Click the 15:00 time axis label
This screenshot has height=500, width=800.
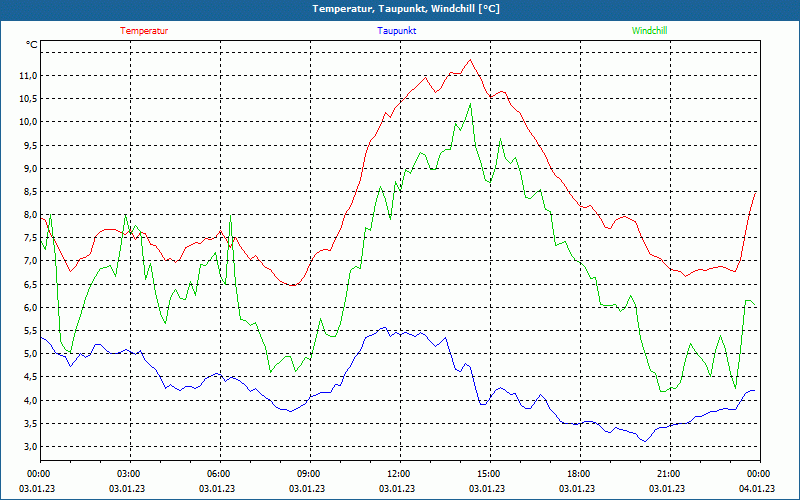point(487,474)
